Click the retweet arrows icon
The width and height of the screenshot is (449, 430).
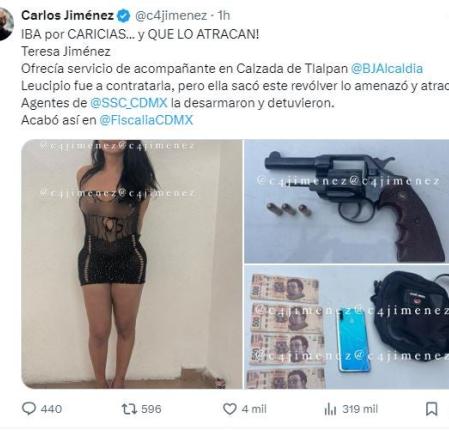[x=129, y=409]
